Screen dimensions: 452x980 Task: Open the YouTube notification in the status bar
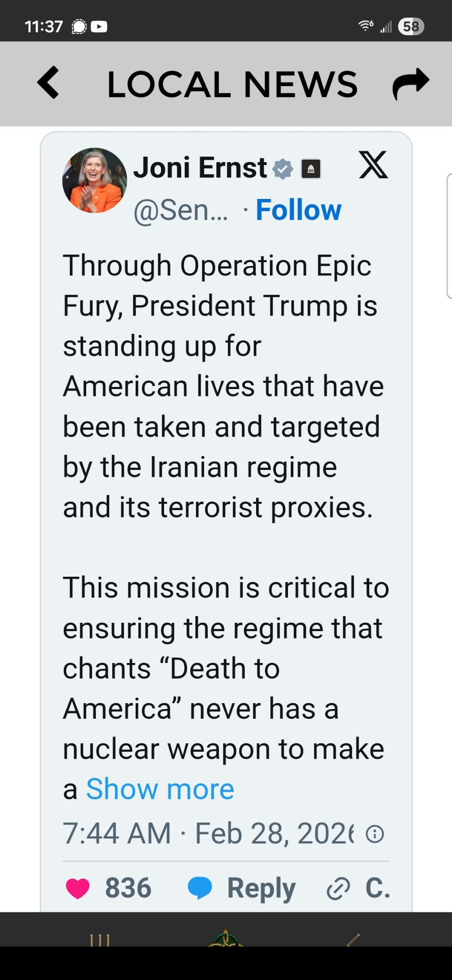tap(99, 26)
